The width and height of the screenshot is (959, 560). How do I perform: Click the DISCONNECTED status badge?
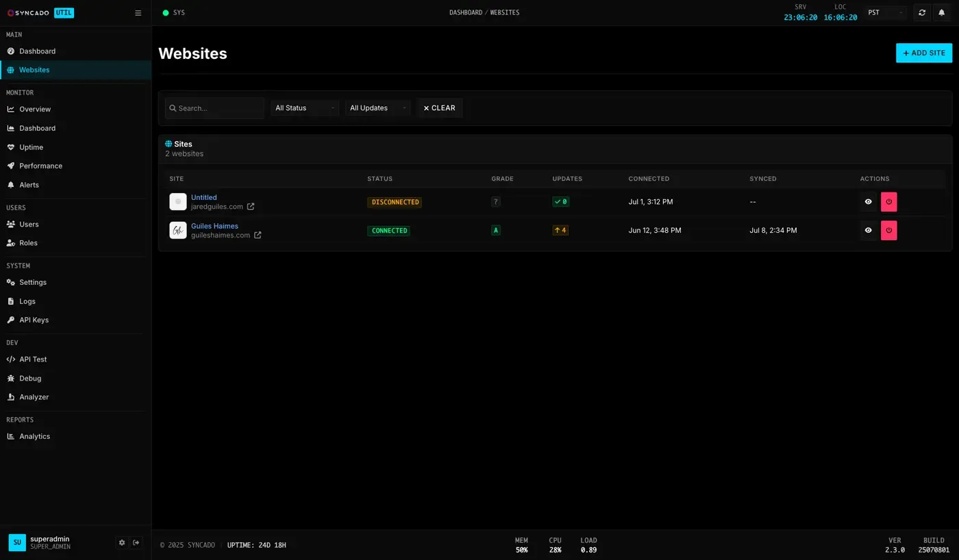pos(395,202)
